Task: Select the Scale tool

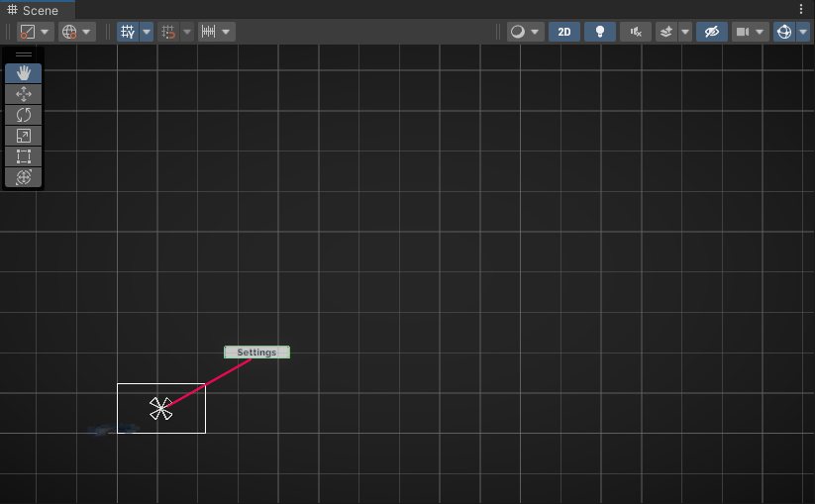Action: point(24,136)
